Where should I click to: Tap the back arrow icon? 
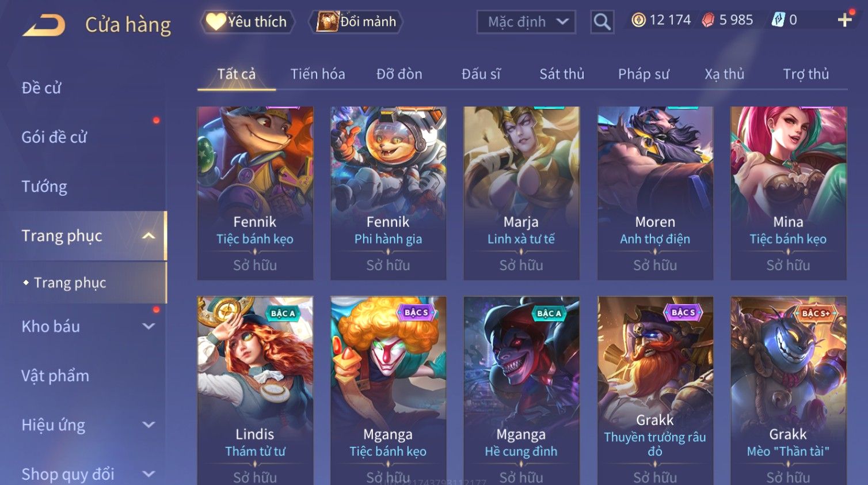[x=44, y=25]
